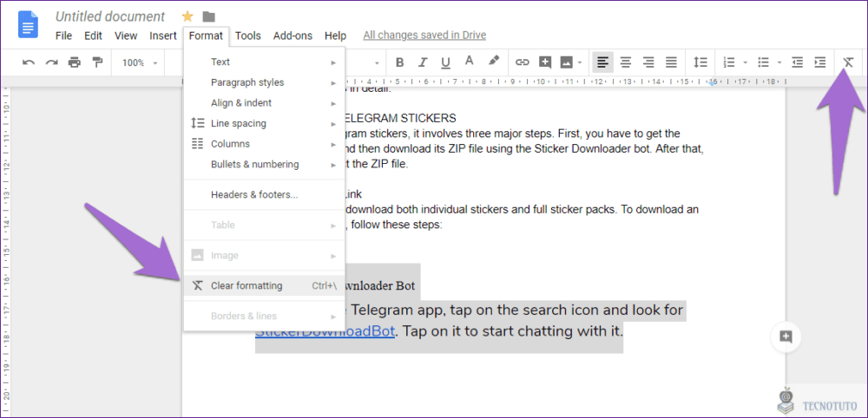Expand the insert image dropdown arrow
Viewport: 868px width, 418px height.
pyautogui.click(x=580, y=62)
